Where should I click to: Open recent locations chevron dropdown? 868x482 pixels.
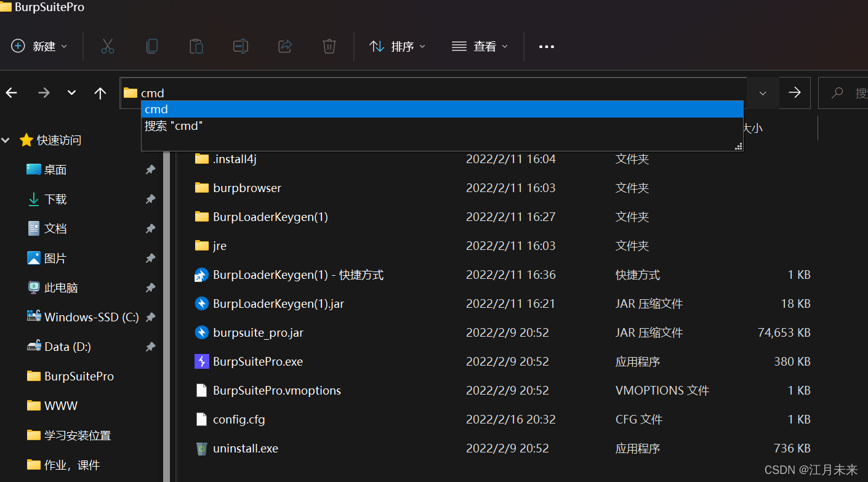click(x=71, y=93)
